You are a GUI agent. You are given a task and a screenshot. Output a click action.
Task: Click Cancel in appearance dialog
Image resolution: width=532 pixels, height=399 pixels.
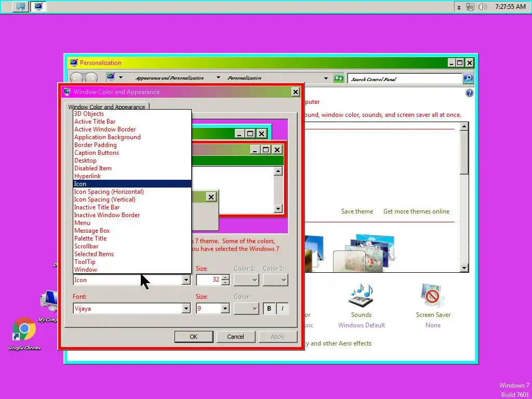point(235,337)
